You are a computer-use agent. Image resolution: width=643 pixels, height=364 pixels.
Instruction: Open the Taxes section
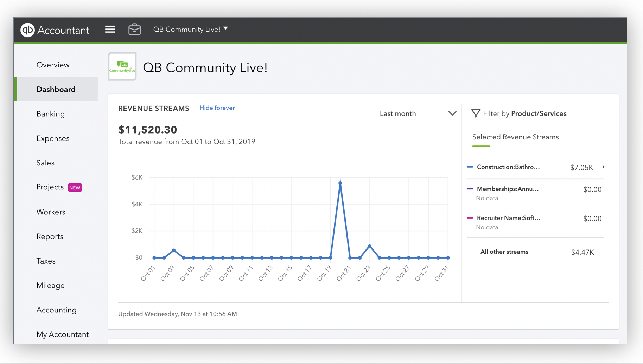pos(46,261)
